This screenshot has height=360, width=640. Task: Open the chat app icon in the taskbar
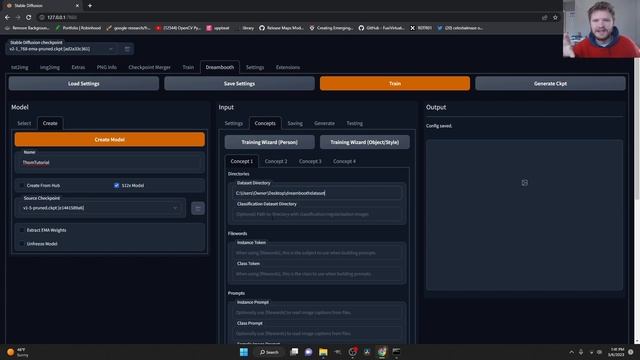[x=309, y=352]
